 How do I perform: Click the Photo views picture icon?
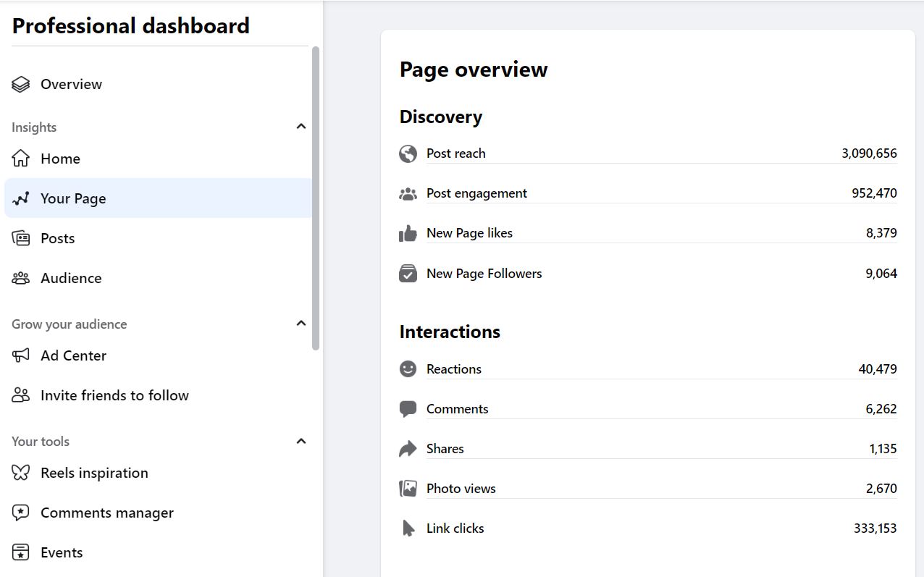(x=408, y=488)
